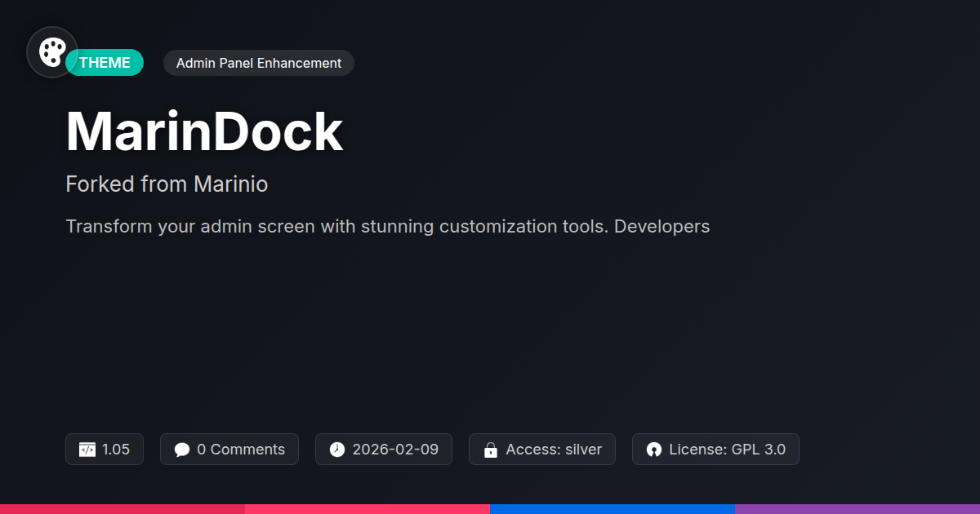980x514 pixels.
Task: Click the lock access icon
Action: pyautogui.click(x=491, y=450)
